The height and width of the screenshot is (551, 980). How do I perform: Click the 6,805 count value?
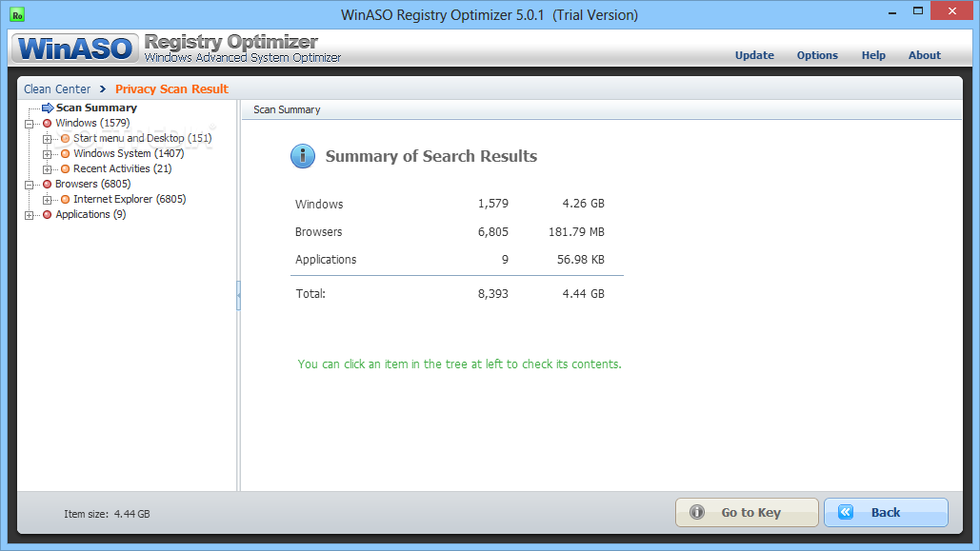(x=493, y=232)
